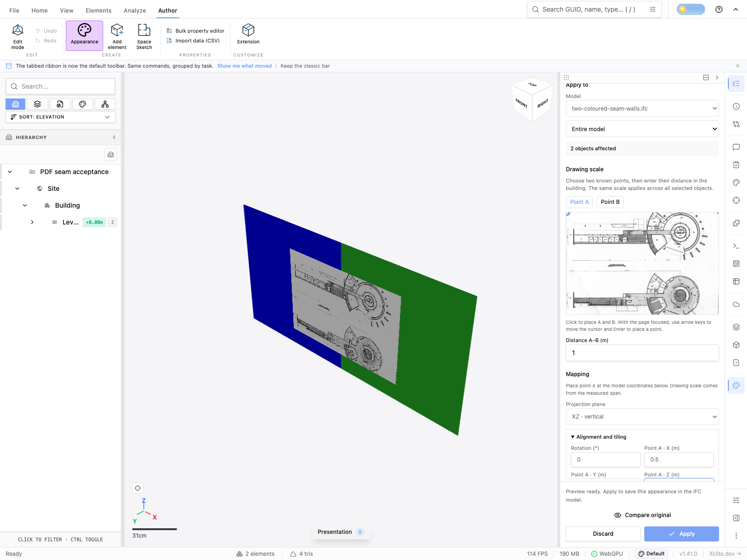Click the Discard button
The height and width of the screenshot is (560, 747).
603,534
